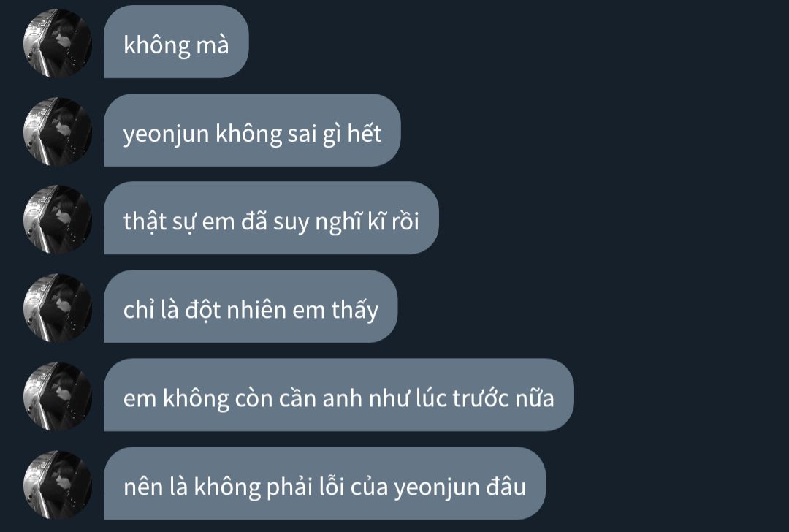Select the "chỉ là đột nhiên em thấy" bubble
This screenshot has height=532, width=789.
pyautogui.click(x=251, y=306)
